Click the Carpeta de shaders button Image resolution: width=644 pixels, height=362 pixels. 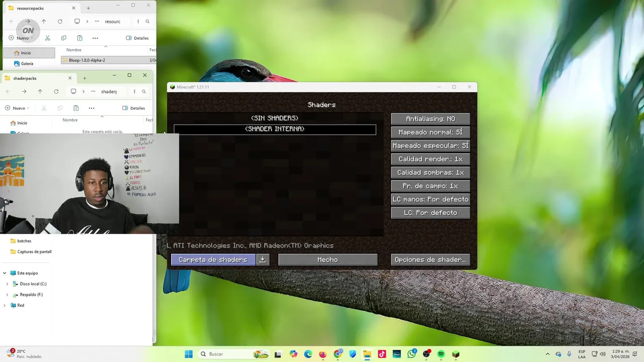pos(213,259)
